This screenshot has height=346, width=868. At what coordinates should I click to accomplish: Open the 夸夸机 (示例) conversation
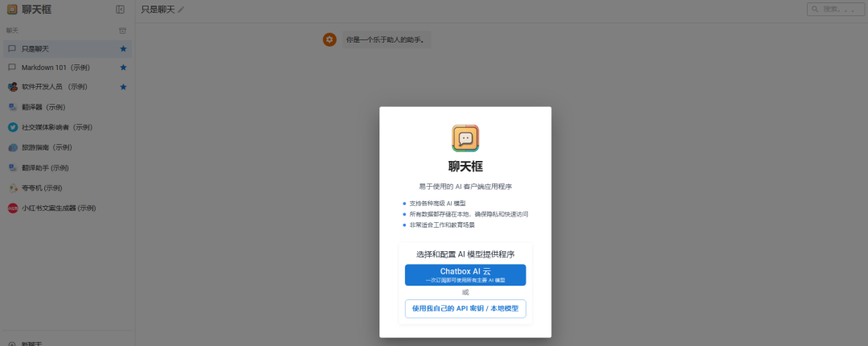coord(68,188)
